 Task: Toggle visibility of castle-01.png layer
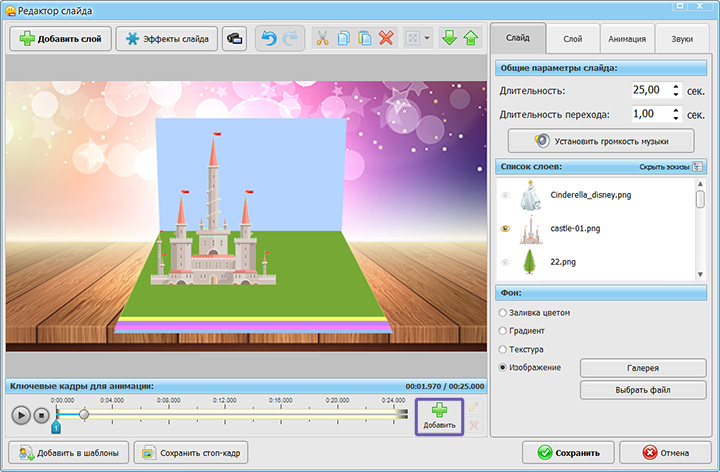click(505, 228)
